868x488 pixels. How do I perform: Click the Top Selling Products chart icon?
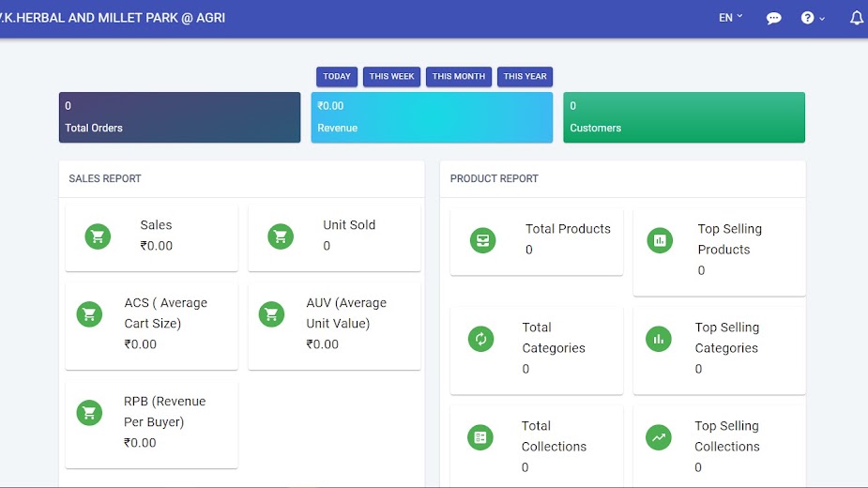coord(660,240)
